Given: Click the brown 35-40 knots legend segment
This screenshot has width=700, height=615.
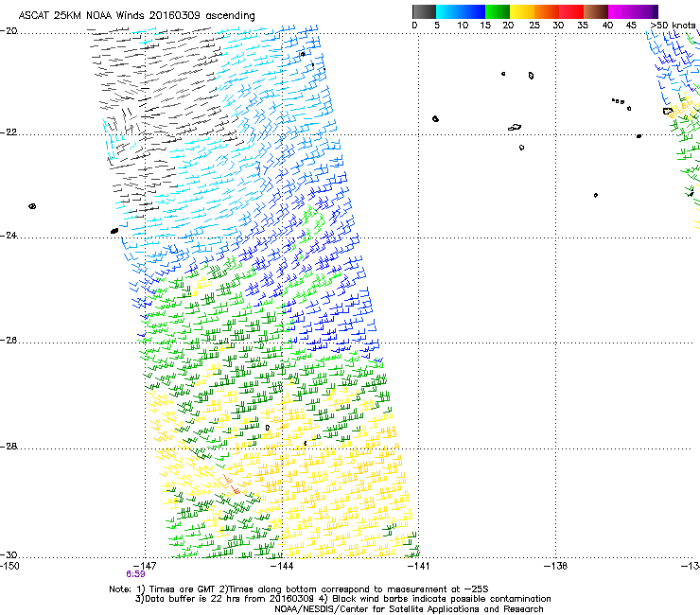Looking at the screenshot, I should pyautogui.click(x=596, y=11).
